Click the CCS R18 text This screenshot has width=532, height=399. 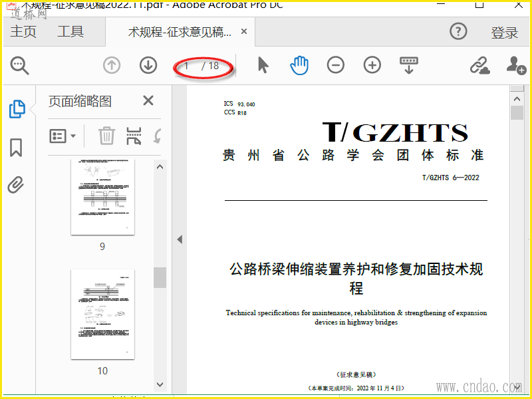pyautogui.click(x=235, y=112)
